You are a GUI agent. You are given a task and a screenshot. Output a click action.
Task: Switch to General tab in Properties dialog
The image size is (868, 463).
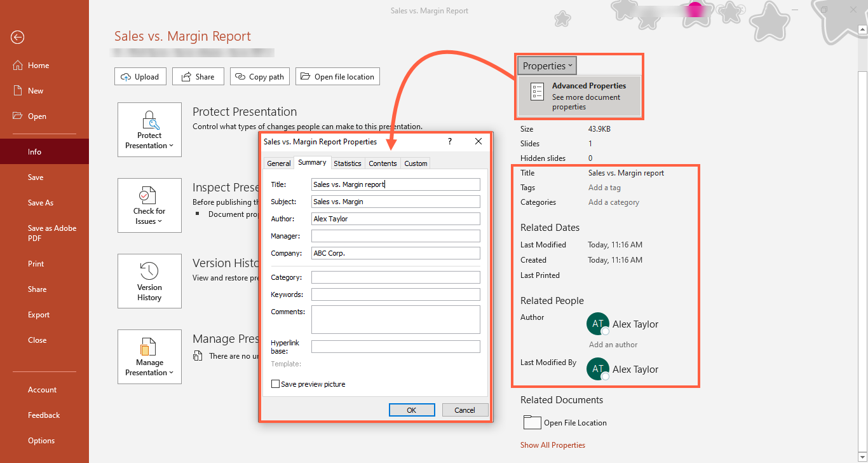pos(279,163)
